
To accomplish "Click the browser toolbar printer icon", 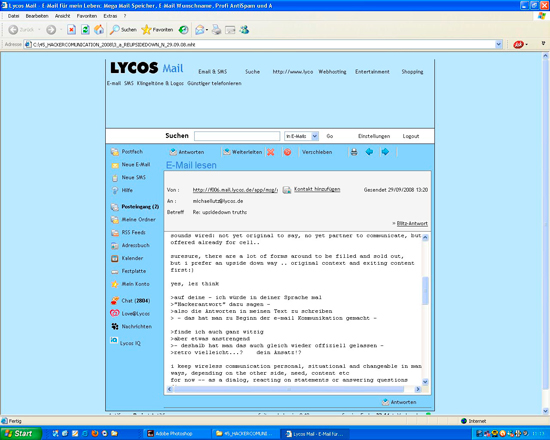I will click(x=216, y=30).
